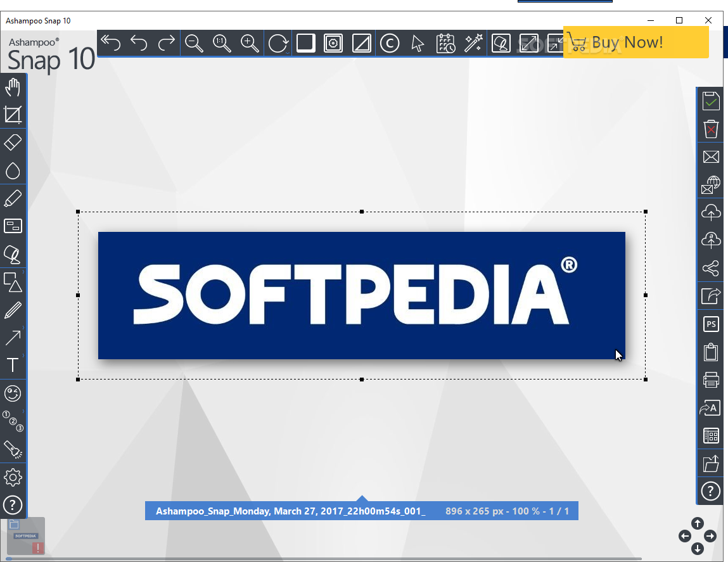Image resolution: width=728 pixels, height=562 pixels.
Task: Open settings gear in left sidebar
Action: coord(13,478)
